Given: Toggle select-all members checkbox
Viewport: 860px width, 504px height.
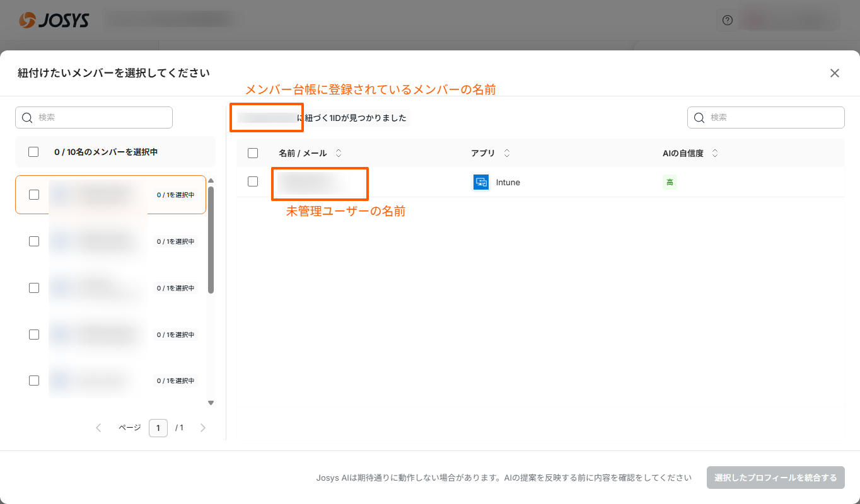Looking at the screenshot, I should [x=33, y=152].
